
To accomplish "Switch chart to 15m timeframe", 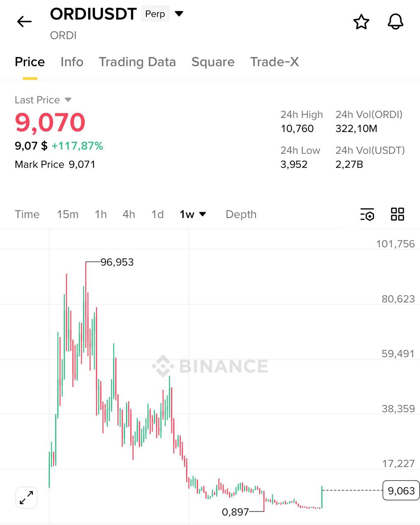I will (x=68, y=214).
